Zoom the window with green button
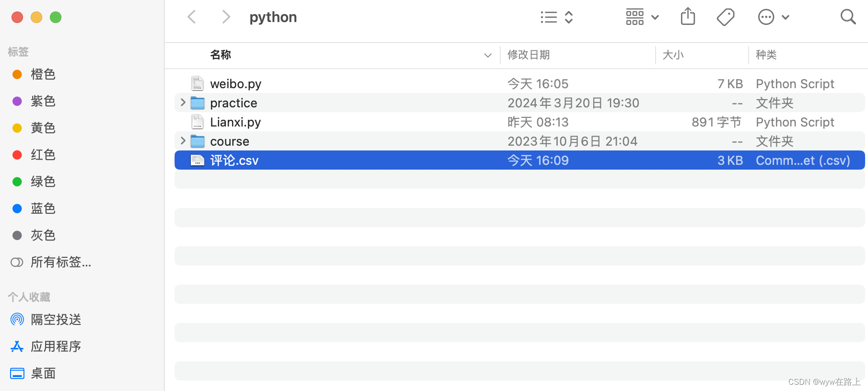 [x=56, y=17]
